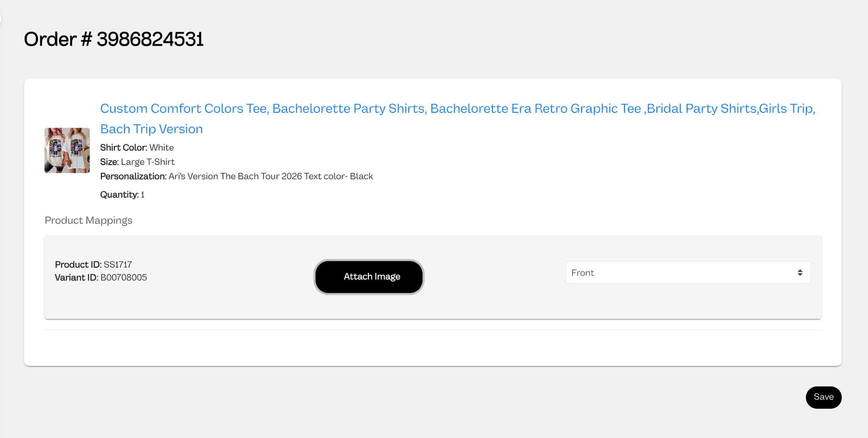Click the bachelorette shirts product thumbnail
Screen dimensions: 868x438
coord(67,150)
